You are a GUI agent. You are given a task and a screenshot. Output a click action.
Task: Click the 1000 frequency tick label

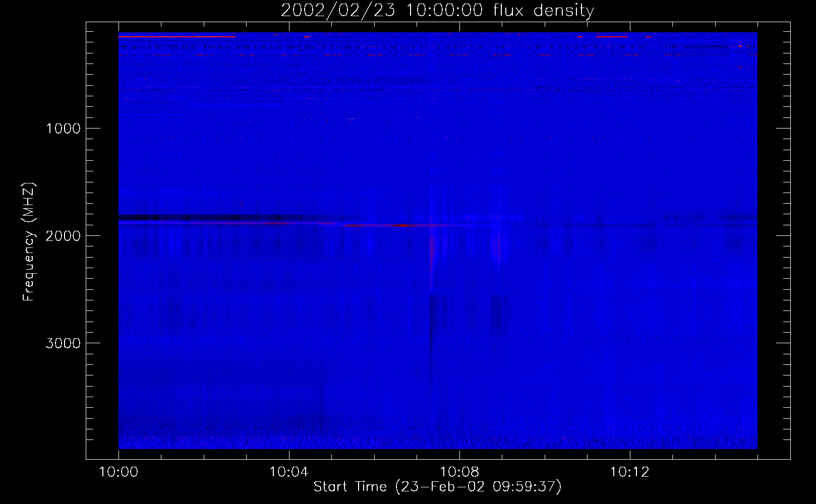[63, 129]
